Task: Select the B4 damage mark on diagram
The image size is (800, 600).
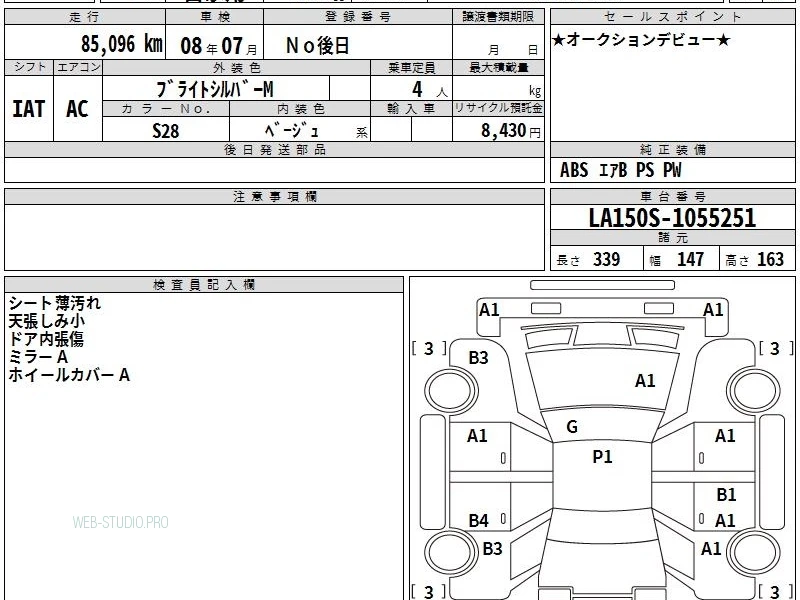Action: pos(479,521)
